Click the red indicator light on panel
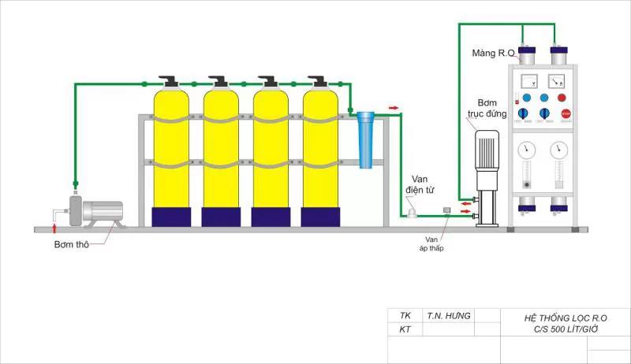This screenshot has height=364, width=631. point(562,98)
